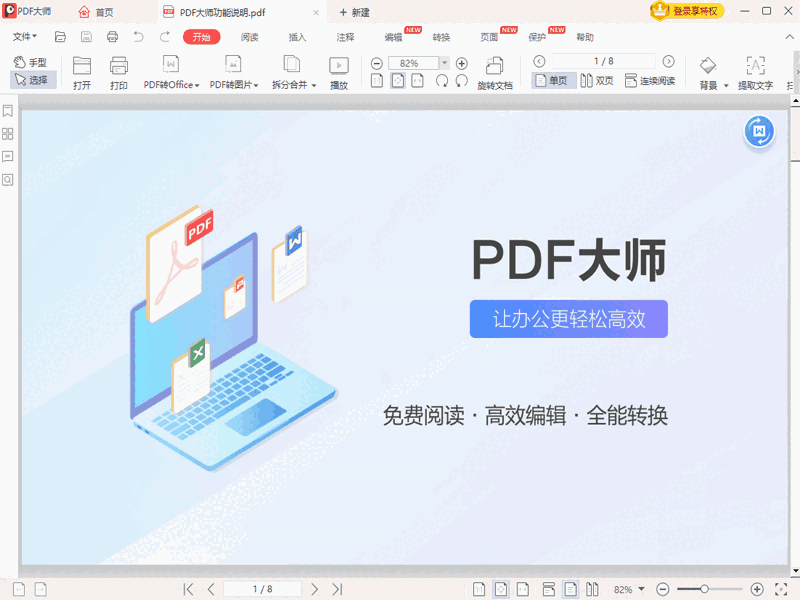Switch to the 开始 ribbon tab
The image size is (800, 600).
tap(202, 37)
